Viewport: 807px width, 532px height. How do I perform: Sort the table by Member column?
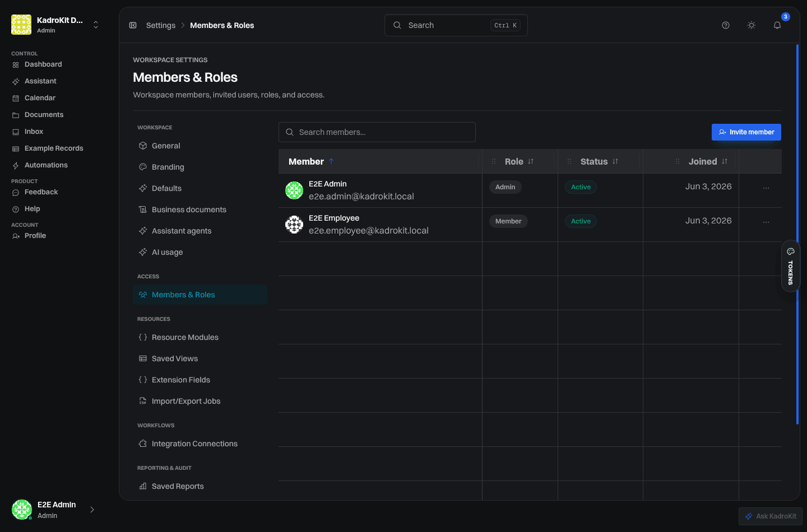[311, 161]
